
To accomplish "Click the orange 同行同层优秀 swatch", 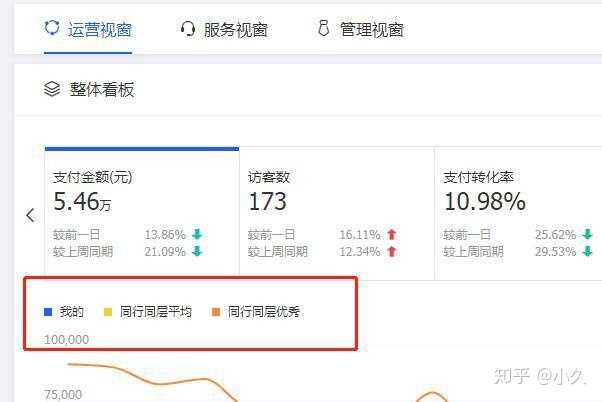I will [216, 312].
